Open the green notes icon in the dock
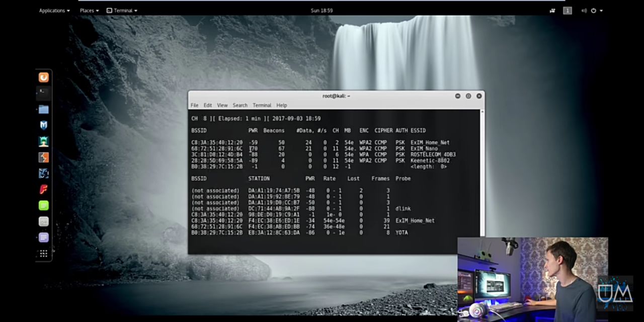Image resolution: width=644 pixels, height=322 pixels. tap(44, 205)
